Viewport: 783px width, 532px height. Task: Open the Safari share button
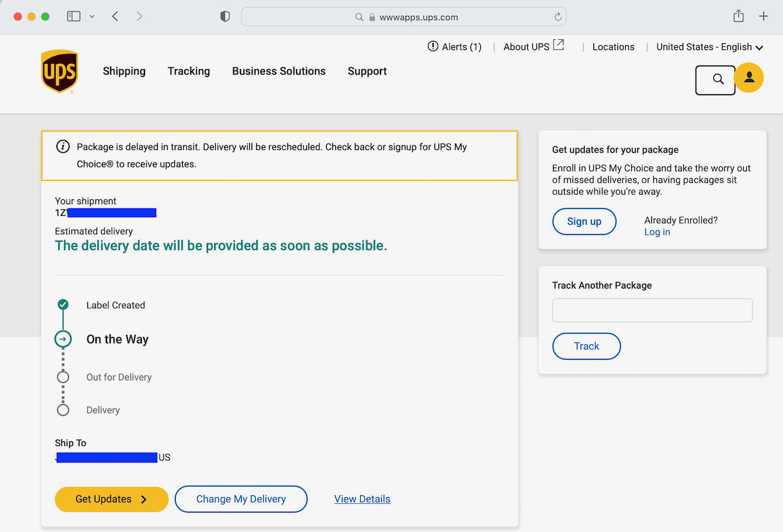[738, 17]
